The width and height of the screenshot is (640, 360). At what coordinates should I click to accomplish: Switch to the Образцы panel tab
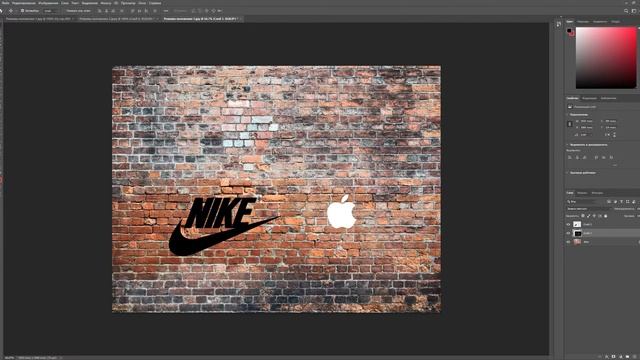[x=583, y=22]
